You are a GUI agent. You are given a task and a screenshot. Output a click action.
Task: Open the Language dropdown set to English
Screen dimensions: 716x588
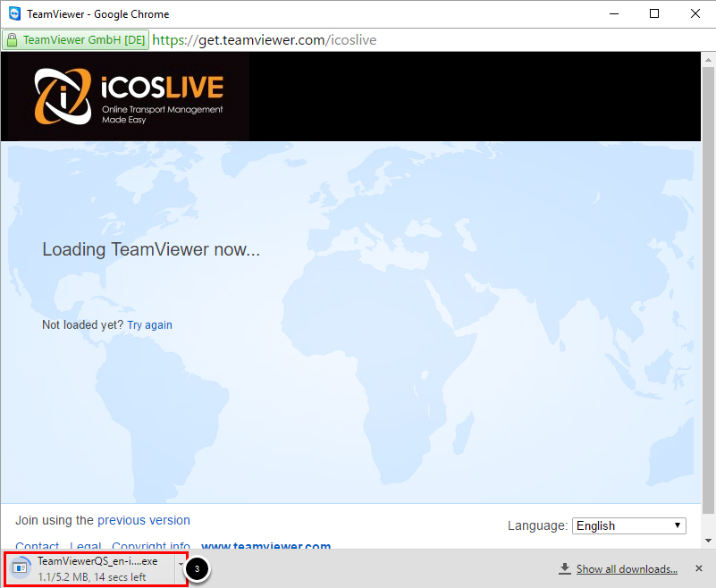628,525
